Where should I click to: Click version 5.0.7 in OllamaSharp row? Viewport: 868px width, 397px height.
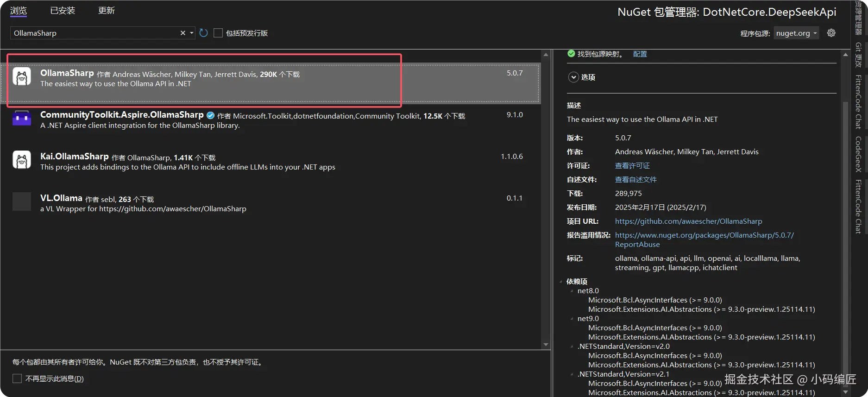(x=515, y=73)
